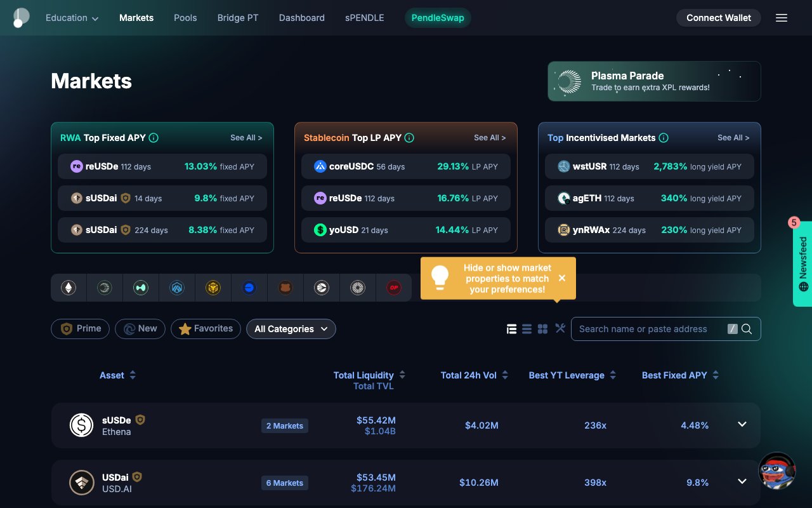This screenshot has width=812, height=508.
Task: Click See All in Stablecoin Top LP APY
Action: coord(489,138)
